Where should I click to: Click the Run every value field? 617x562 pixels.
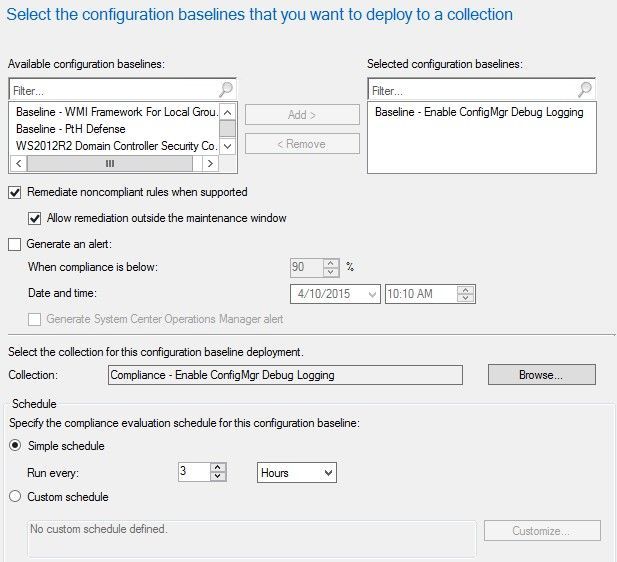tap(194, 471)
